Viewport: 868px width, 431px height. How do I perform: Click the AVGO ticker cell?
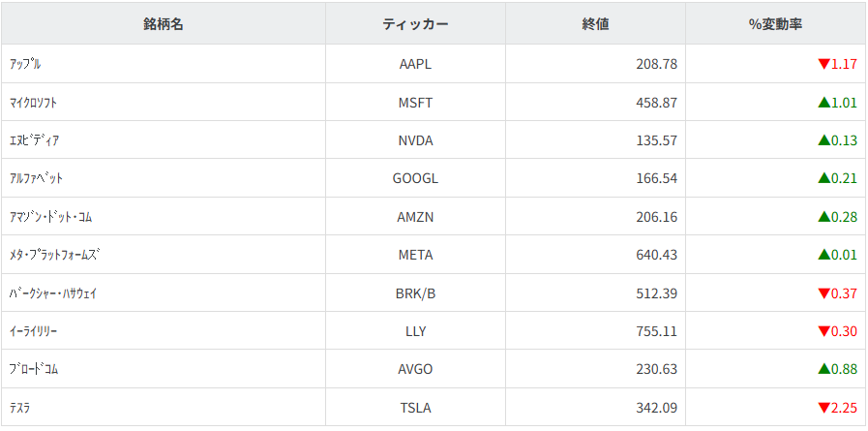pos(415,369)
